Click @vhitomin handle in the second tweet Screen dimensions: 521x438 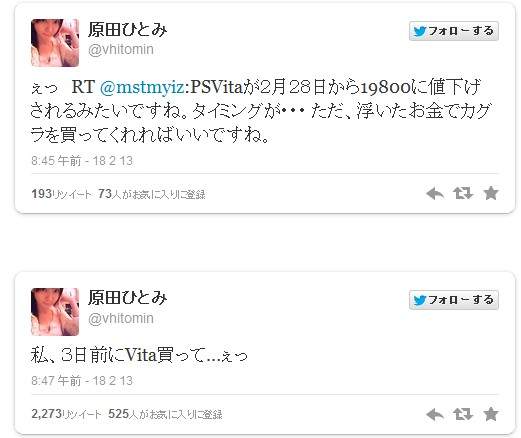tap(121, 319)
